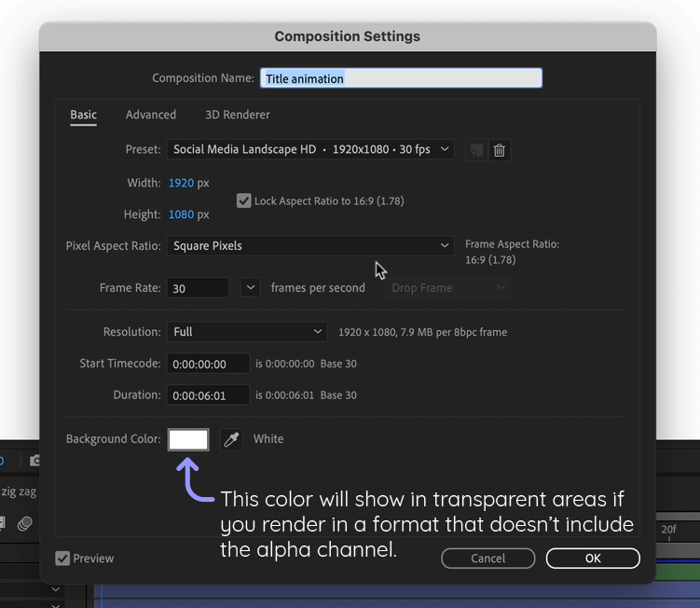Open the Resolution dropdown

point(247,332)
